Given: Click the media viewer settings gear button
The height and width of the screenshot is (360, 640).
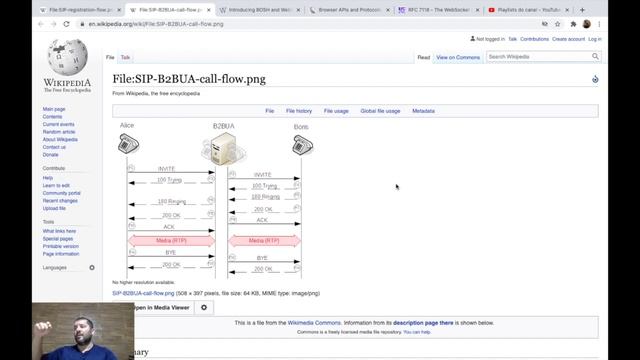Looking at the screenshot, I should (x=204, y=307).
